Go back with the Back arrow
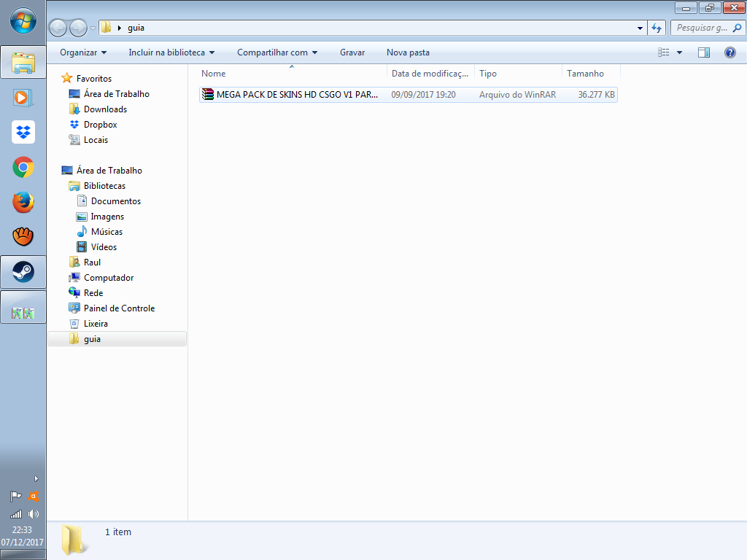This screenshot has height=560, width=747. (x=58, y=28)
